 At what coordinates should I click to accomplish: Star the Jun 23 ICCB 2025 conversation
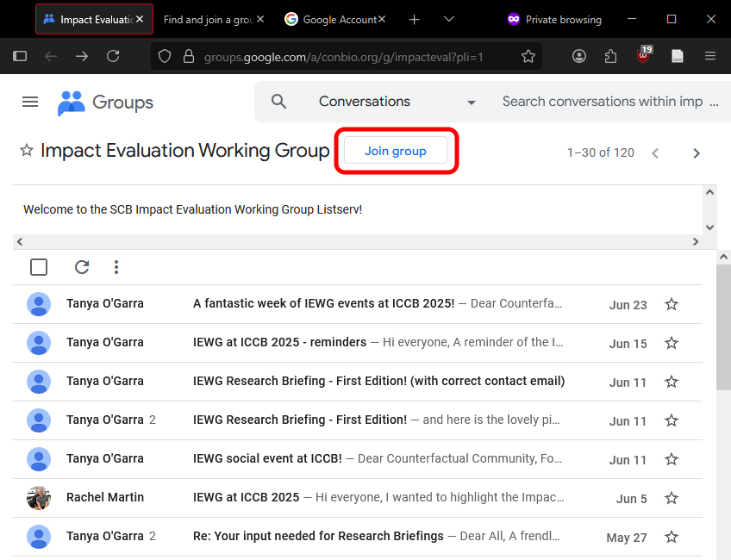click(672, 304)
